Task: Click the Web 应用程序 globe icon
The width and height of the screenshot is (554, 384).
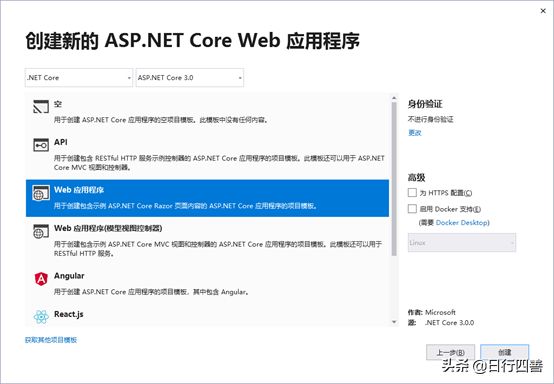Action: pyautogui.click(x=41, y=193)
